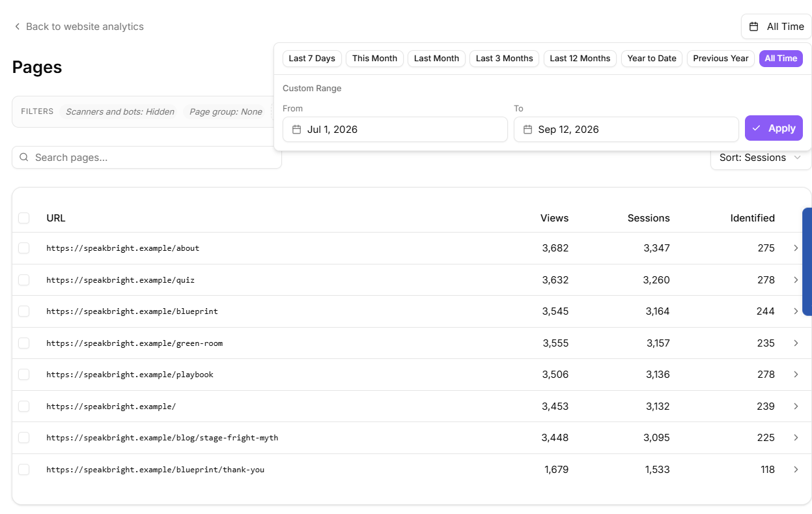Check the box for blueprint/thank-you page
The image size is (812, 514).
pyautogui.click(x=24, y=470)
